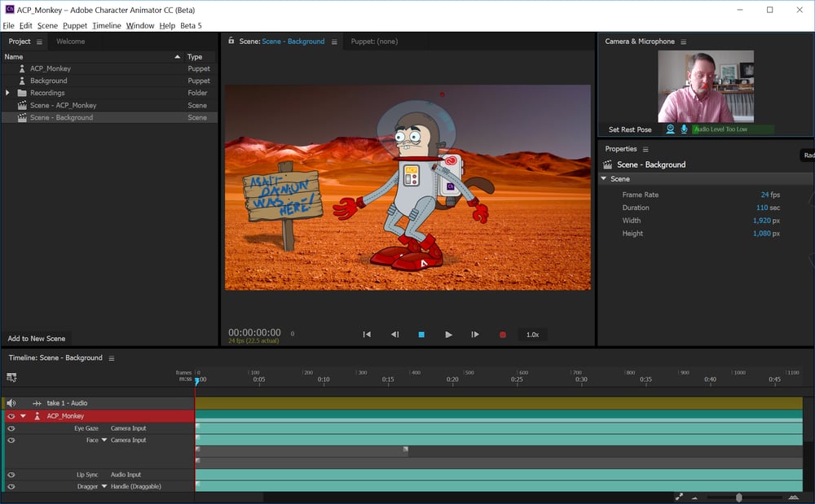Expand the Recordings folder

7,93
